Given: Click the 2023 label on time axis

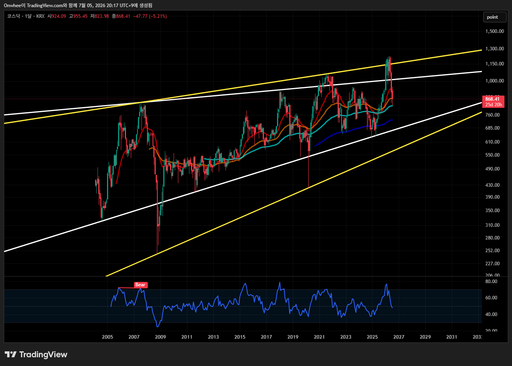Looking at the screenshot, I should pos(346,337).
